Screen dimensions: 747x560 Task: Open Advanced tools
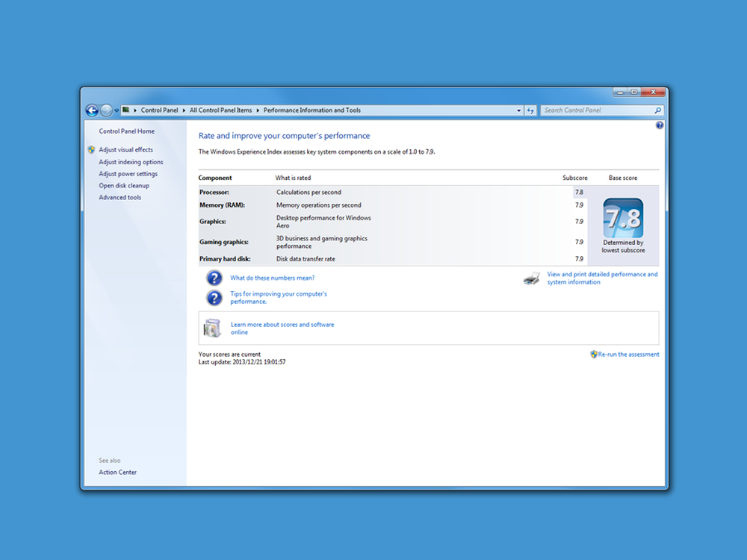tap(120, 197)
